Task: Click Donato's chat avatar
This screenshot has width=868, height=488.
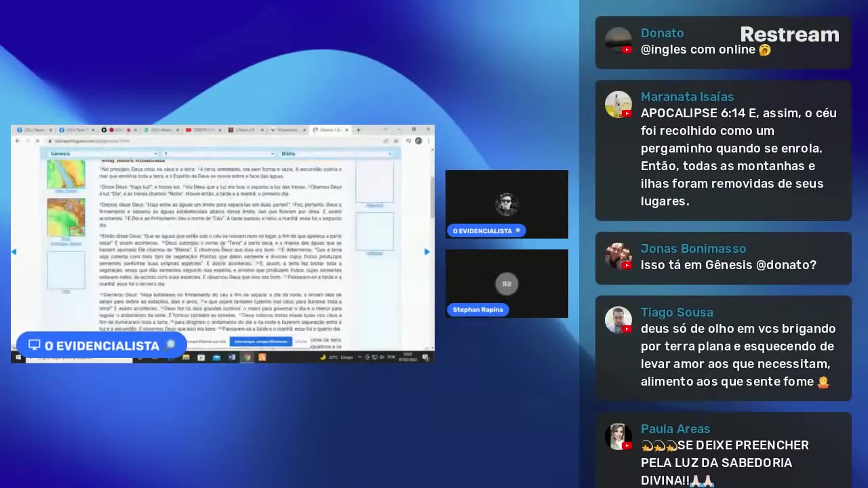Action: click(618, 41)
